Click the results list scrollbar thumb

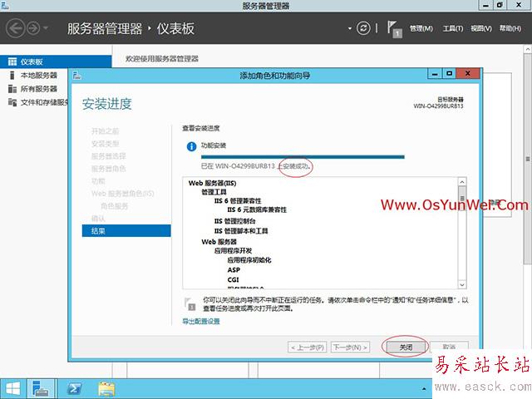click(x=462, y=198)
